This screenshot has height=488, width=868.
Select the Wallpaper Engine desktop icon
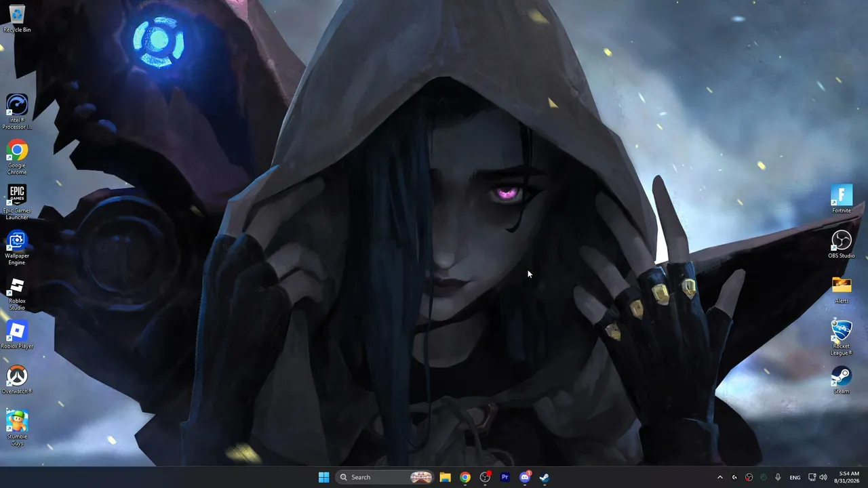17,247
